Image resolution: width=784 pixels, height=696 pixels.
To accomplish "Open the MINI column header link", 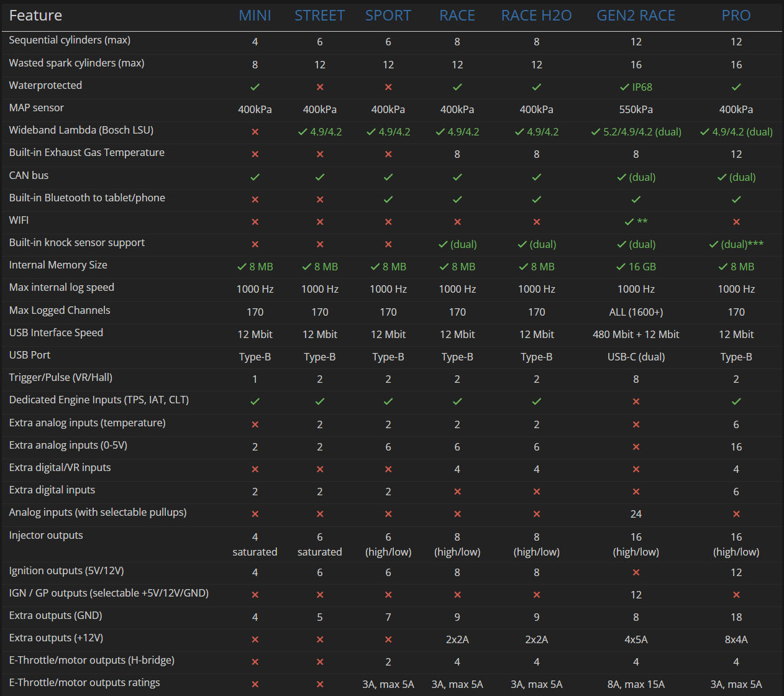I will pos(255,16).
